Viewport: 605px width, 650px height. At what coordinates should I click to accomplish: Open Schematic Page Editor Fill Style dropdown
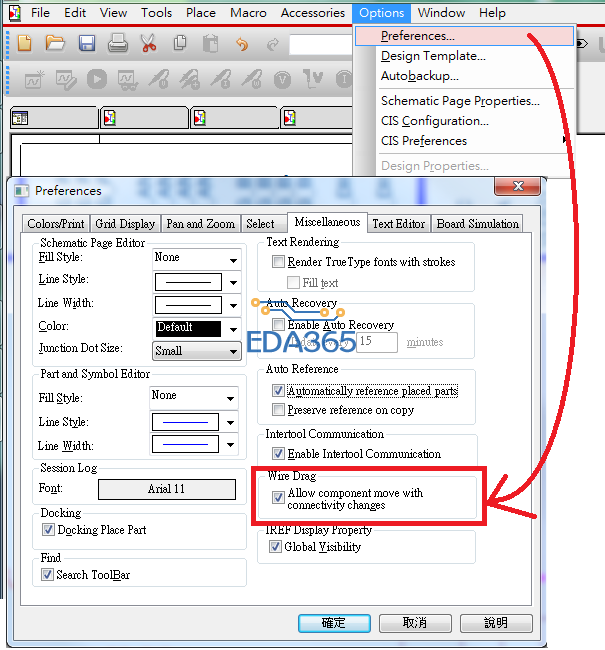pyautogui.click(x=197, y=259)
